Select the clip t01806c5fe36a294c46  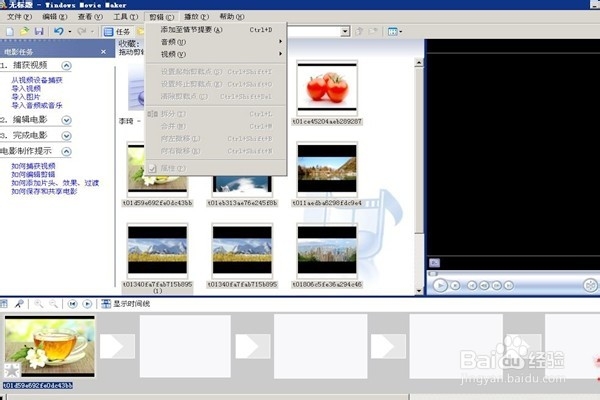(x=327, y=250)
